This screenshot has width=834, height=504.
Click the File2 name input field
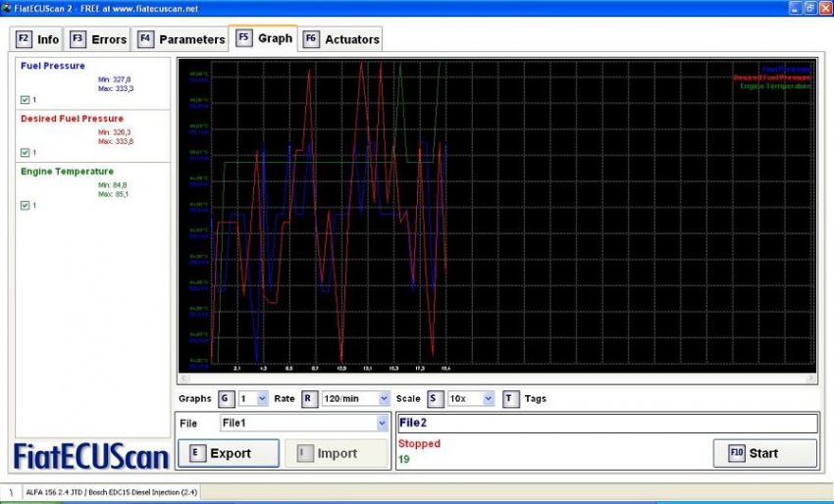click(606, 423)
